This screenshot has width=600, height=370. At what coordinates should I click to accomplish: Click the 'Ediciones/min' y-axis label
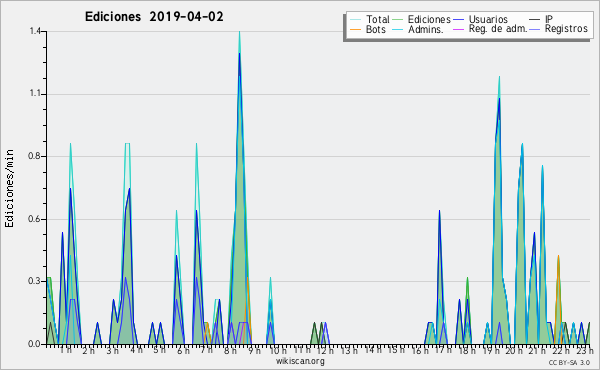coord(9,188)
